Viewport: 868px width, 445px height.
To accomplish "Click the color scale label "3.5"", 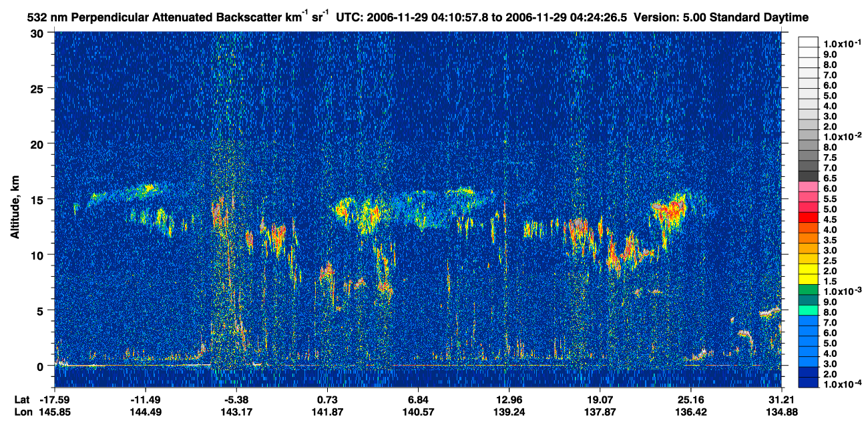I will click(831, 240).
